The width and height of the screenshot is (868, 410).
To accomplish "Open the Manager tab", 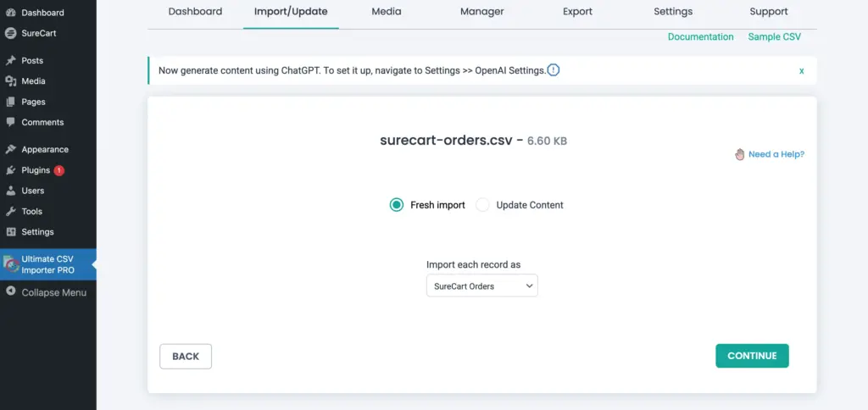I will tap(481, 12).
